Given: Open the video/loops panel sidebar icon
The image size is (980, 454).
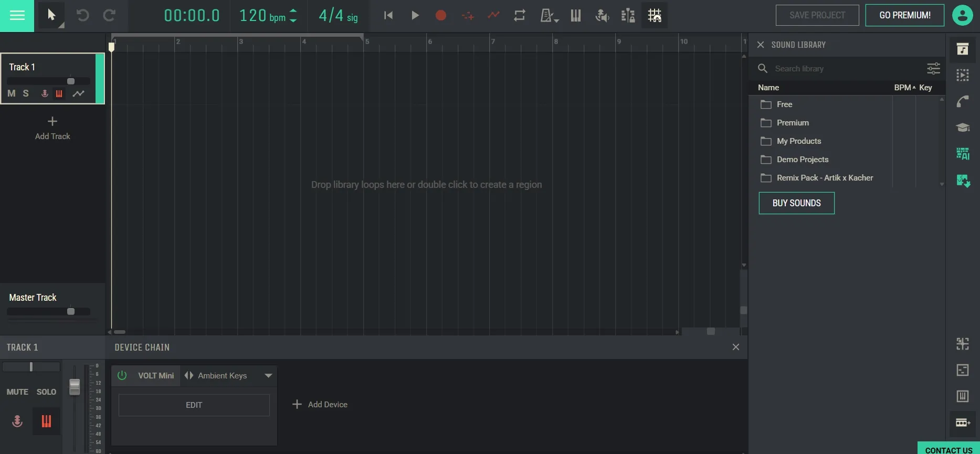Looking at the screenshot, I should (963, 75).
